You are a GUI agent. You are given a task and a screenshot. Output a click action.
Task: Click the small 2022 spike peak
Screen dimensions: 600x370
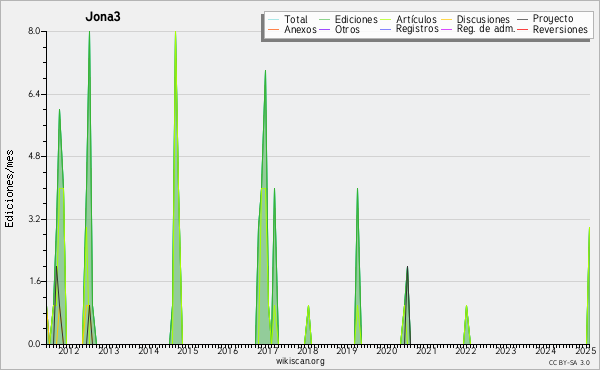466,306
